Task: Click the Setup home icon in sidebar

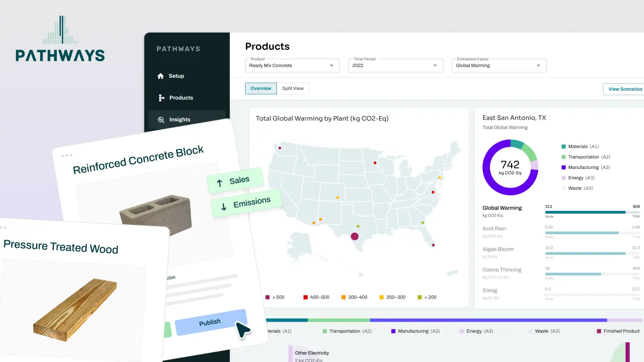Action: click(x=161, y=76)
